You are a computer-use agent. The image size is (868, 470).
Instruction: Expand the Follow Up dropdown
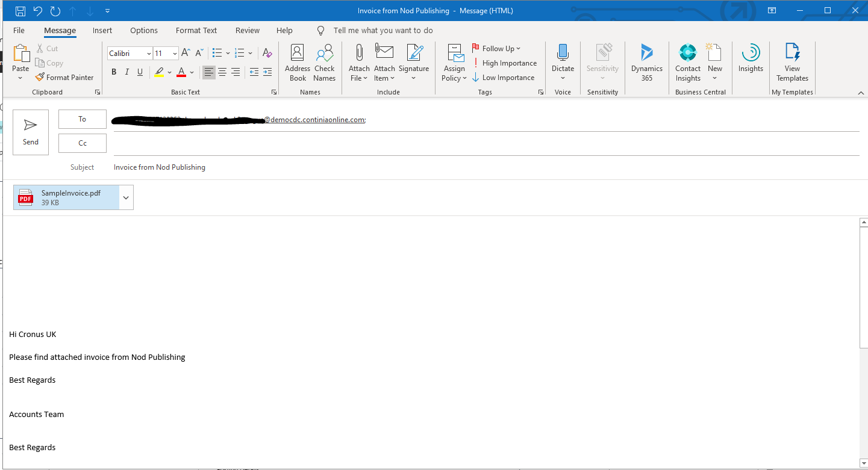(x=497, y=49)
